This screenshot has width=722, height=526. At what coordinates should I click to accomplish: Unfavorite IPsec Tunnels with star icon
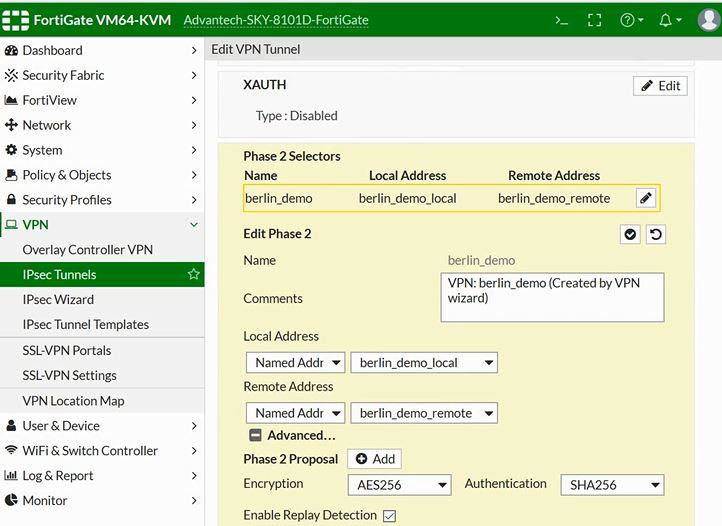pyautogui.click(x=193, y=274)
